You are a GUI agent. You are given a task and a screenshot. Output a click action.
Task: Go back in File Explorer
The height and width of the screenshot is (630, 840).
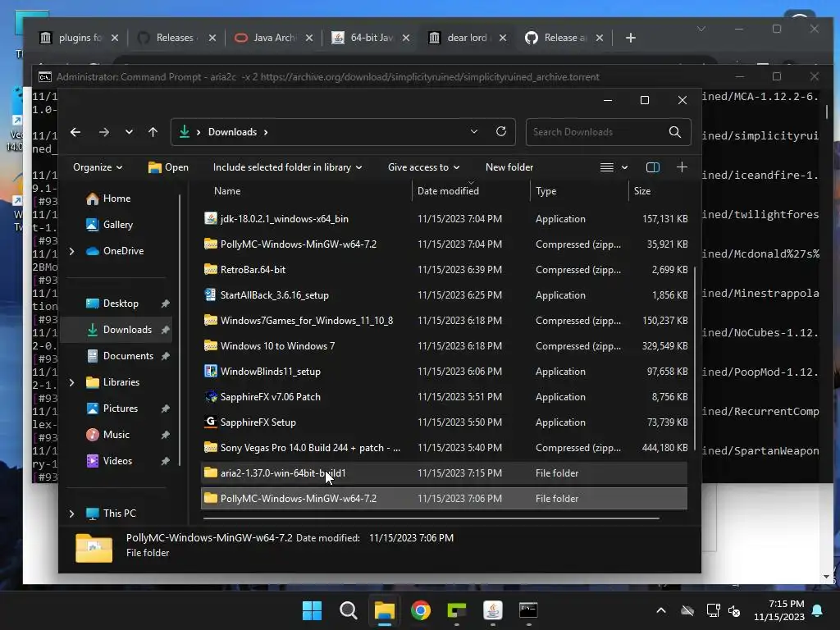point(75,132)
